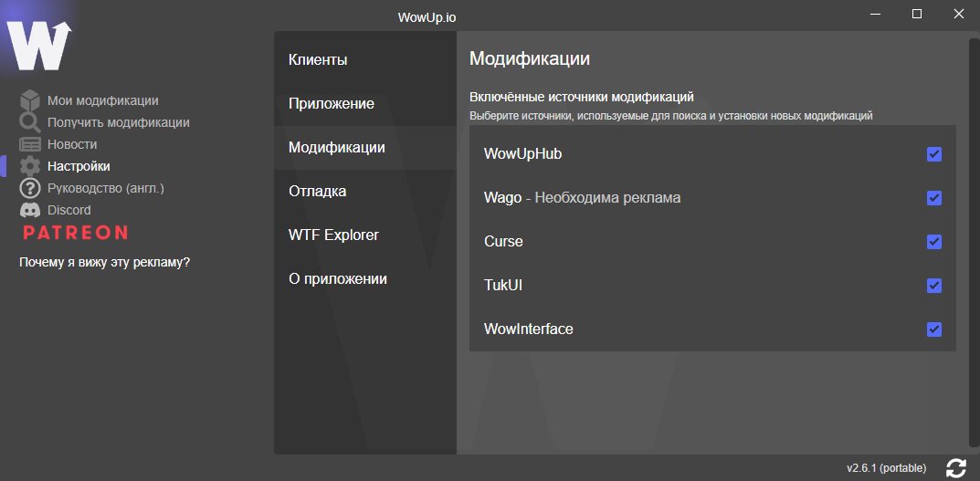980x481 pixels.
Task: Close the WowUp window
Action: [x=958, y=14]
